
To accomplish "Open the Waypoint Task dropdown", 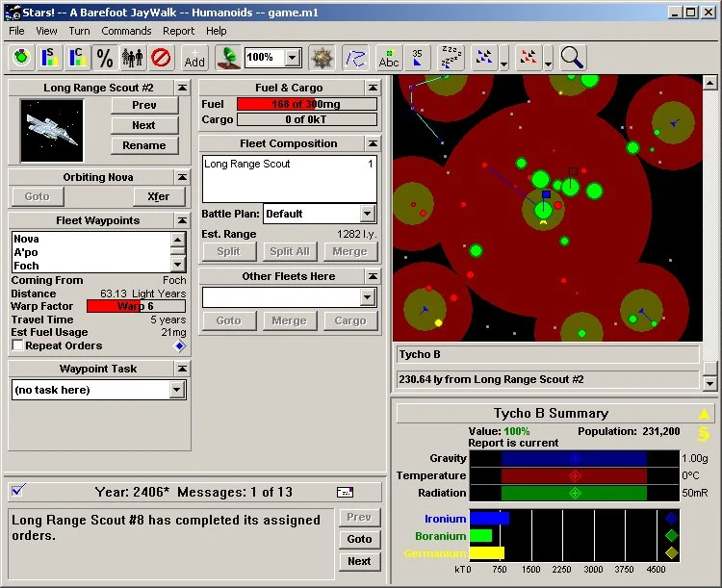I will point(176,390).
